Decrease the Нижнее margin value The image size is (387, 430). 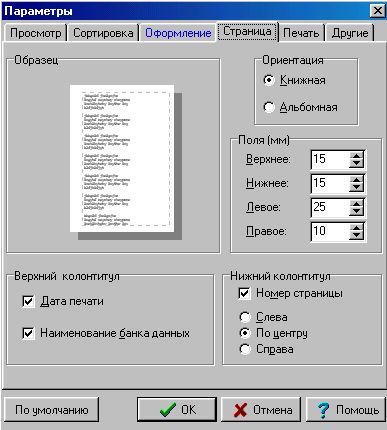(x=356, y=187)
